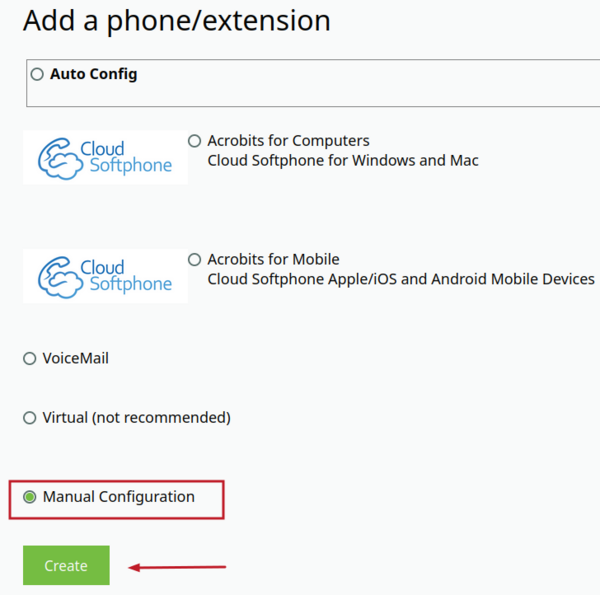The height and width of the screenshot is (595, 600).
Task: Select the Acrobits for Mobile radio button
Action: 195,260
